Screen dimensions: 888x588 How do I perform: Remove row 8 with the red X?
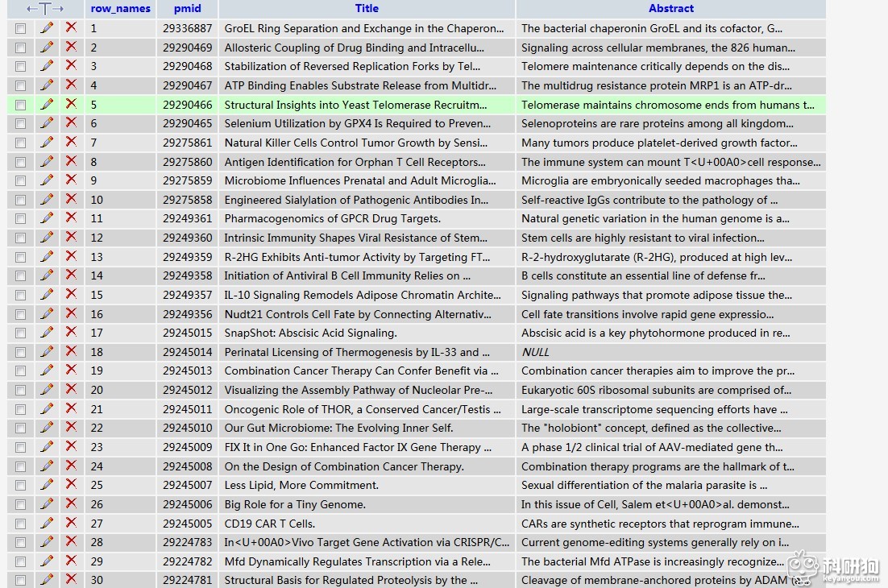pos(71,161)
